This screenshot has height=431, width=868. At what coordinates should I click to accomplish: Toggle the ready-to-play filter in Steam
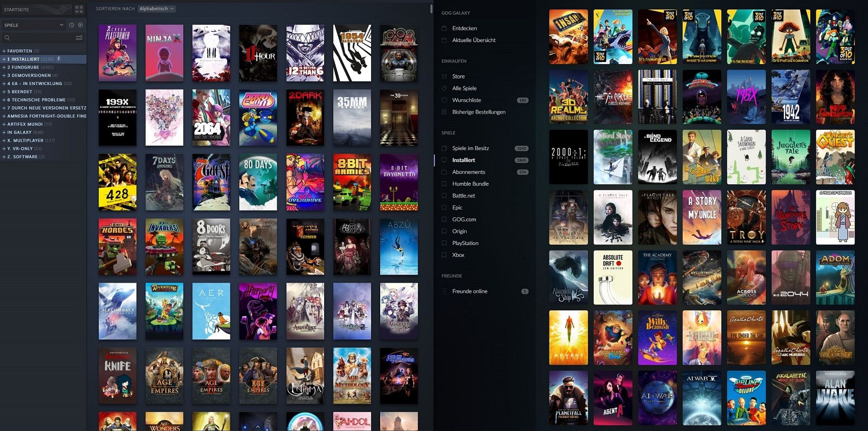click(80, 25)
